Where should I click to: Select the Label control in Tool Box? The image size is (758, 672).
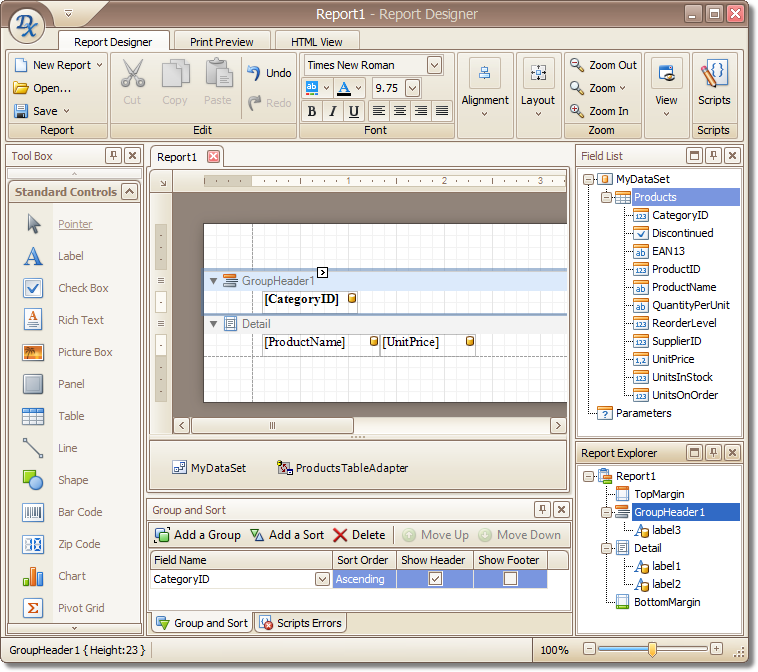[71, 256]
